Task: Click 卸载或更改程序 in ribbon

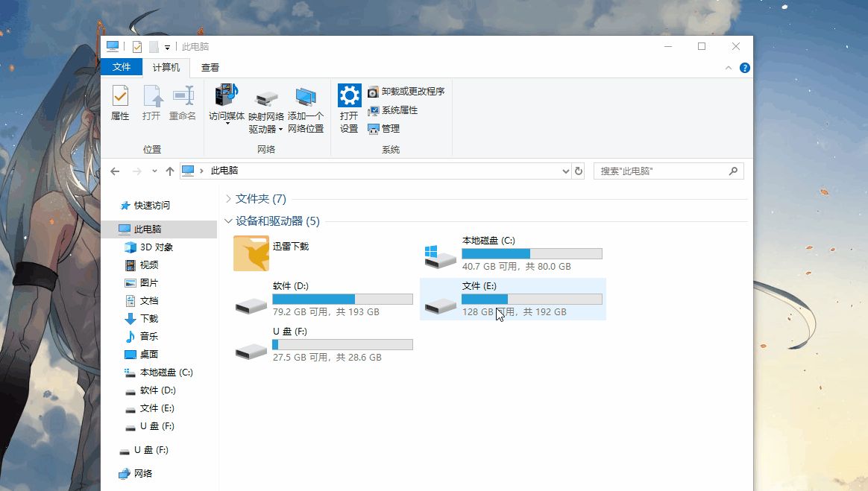Action: click(406, 91)
